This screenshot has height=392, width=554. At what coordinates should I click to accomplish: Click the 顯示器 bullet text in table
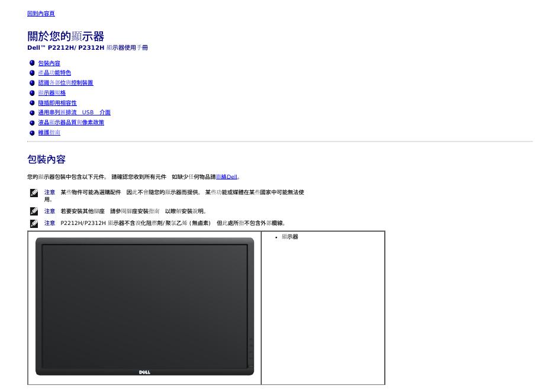point(289,237)
